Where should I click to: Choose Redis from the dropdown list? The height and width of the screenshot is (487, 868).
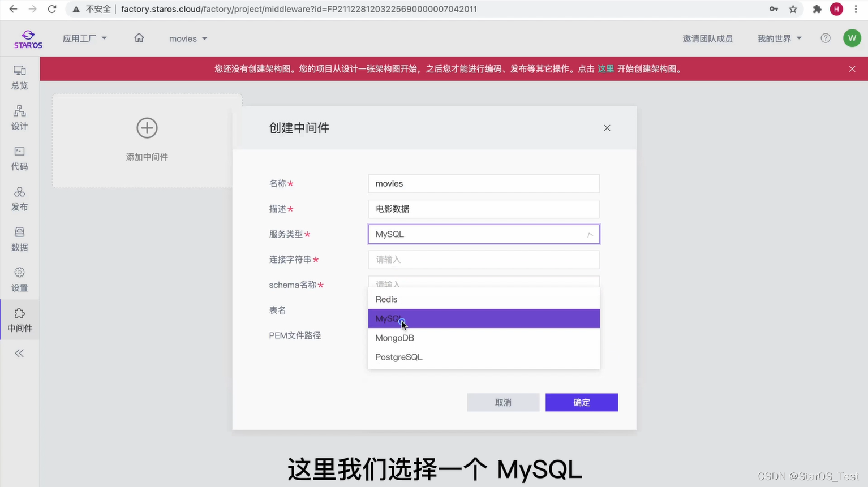pyautogui.click(x=484, y=299)
